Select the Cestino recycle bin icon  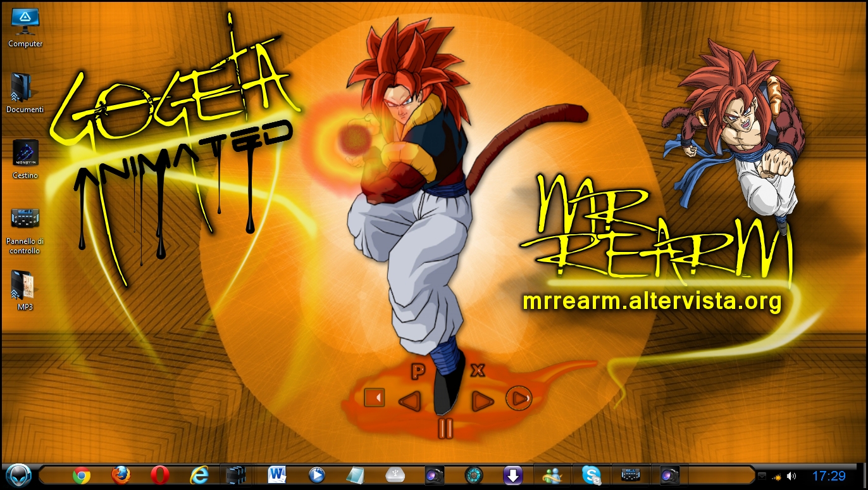[25, 160]
